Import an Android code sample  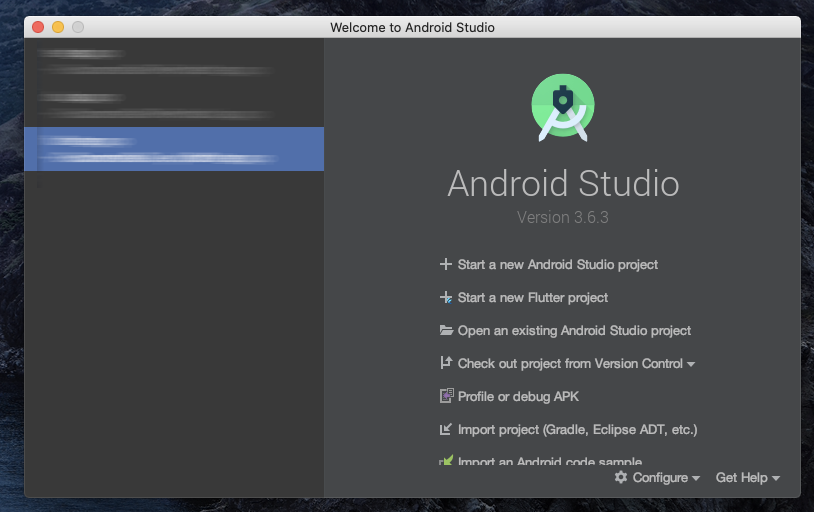coord(550,461)
